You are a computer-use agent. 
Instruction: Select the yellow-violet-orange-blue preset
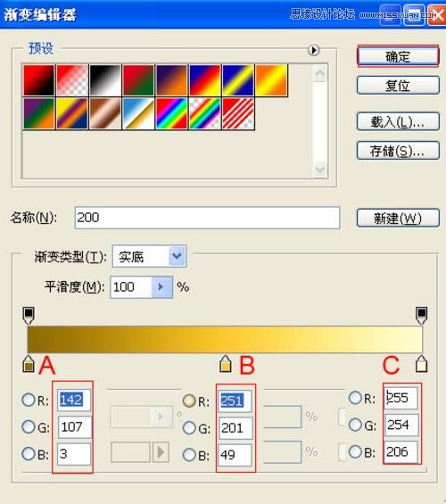pyautogui.click(x=72, y=113)
